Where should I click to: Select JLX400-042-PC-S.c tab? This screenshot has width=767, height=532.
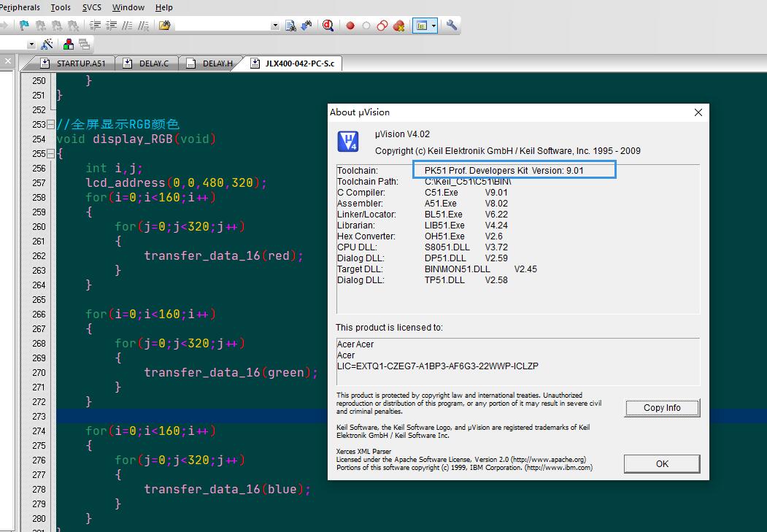pos(293,63)
